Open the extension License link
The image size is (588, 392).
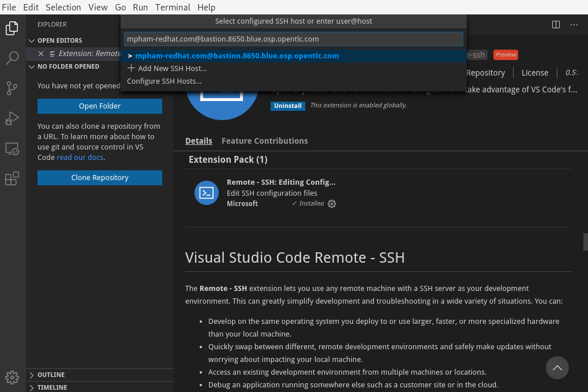pos(535,73)
